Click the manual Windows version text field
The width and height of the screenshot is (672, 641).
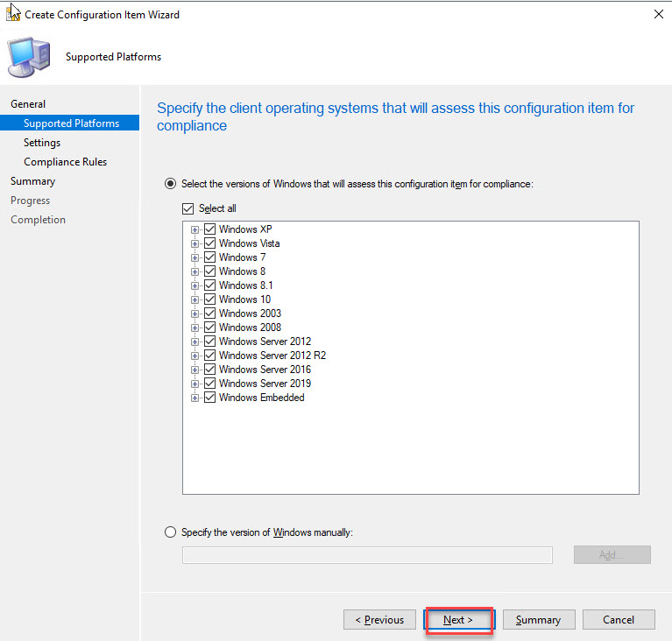367,555
